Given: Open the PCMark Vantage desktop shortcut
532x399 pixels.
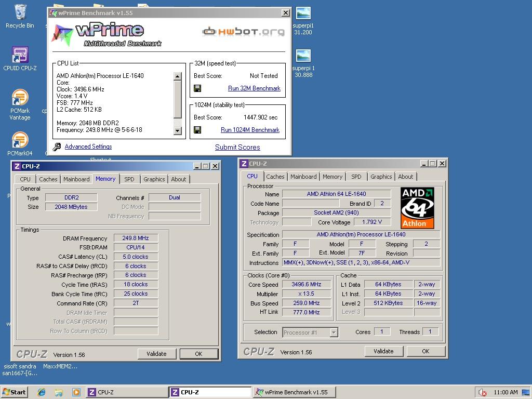Looking at the screenshot, I should 20,104.
